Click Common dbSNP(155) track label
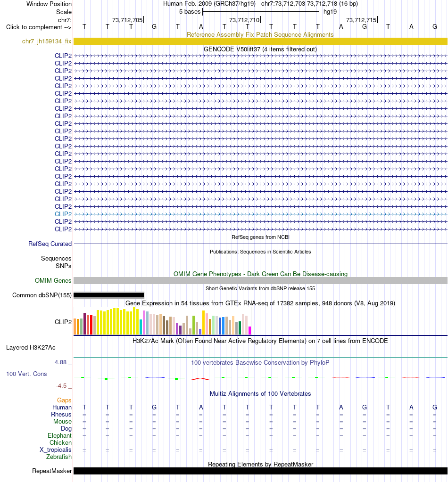 coord(42,295)
